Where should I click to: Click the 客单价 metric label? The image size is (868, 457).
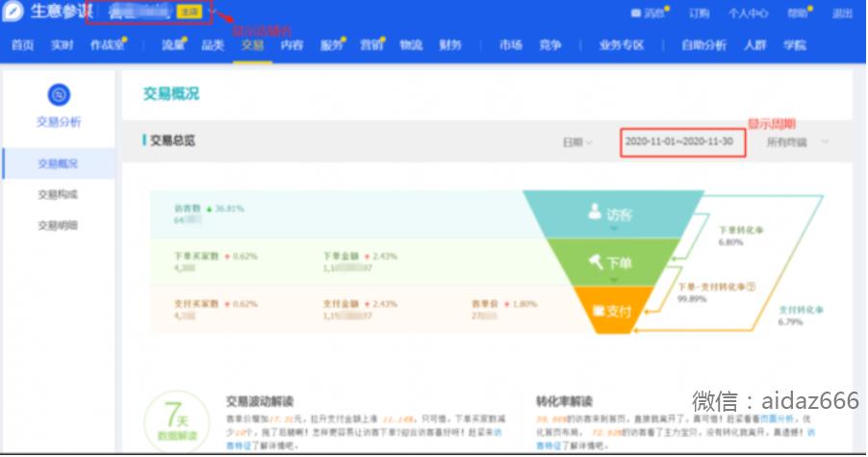point(485,304)
